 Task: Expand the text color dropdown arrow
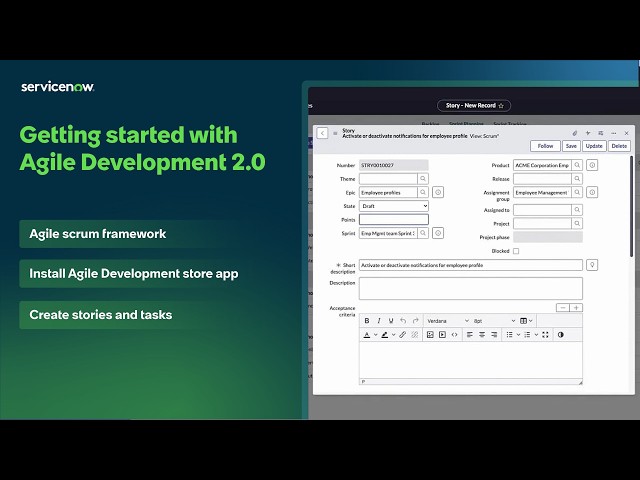pos(376,335)
